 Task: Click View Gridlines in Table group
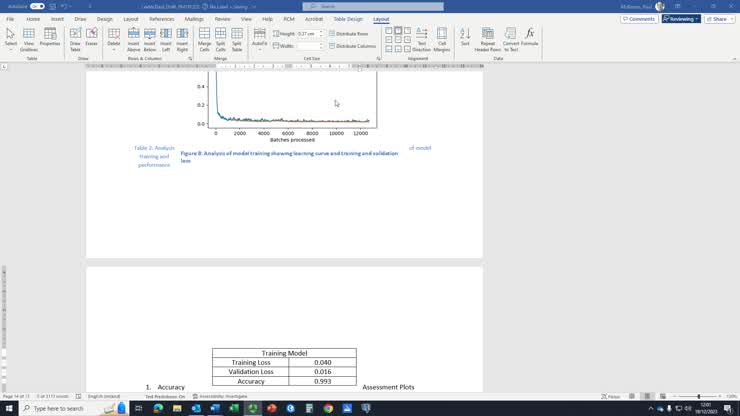pos(28,38)
